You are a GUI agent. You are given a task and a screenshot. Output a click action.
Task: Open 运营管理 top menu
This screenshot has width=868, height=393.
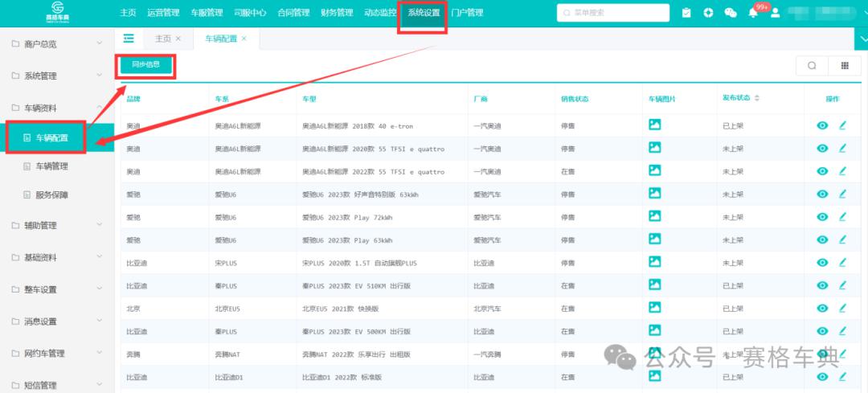[x=163, y=13]
